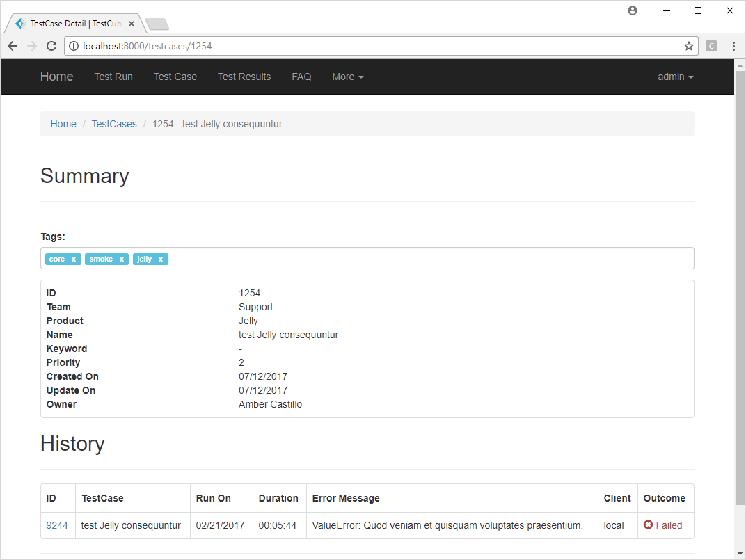Click the Name value test Jelly consequuntur
Viewport: 746px width, 560px height.
pyautogui.click(x=288, y=335)
